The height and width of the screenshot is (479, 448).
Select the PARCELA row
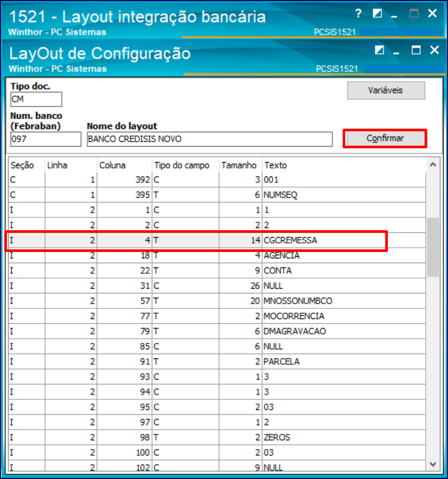[x=217, y=362]
